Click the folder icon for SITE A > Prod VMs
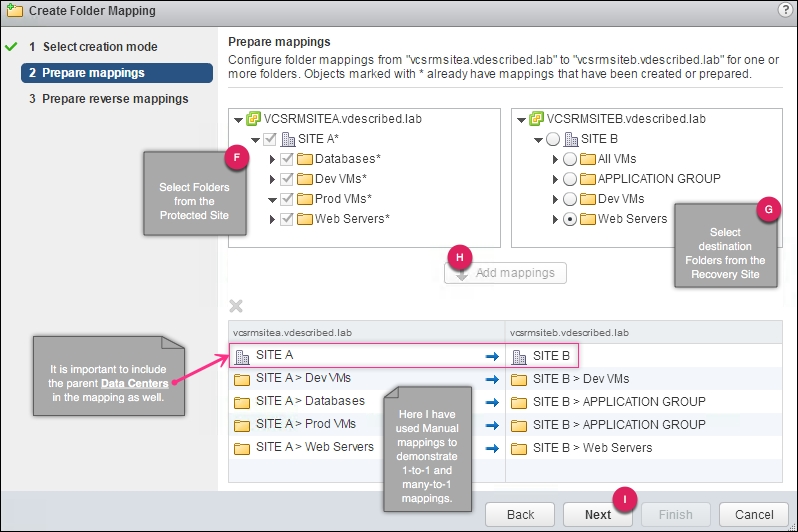798x532 pixels. 242,425
